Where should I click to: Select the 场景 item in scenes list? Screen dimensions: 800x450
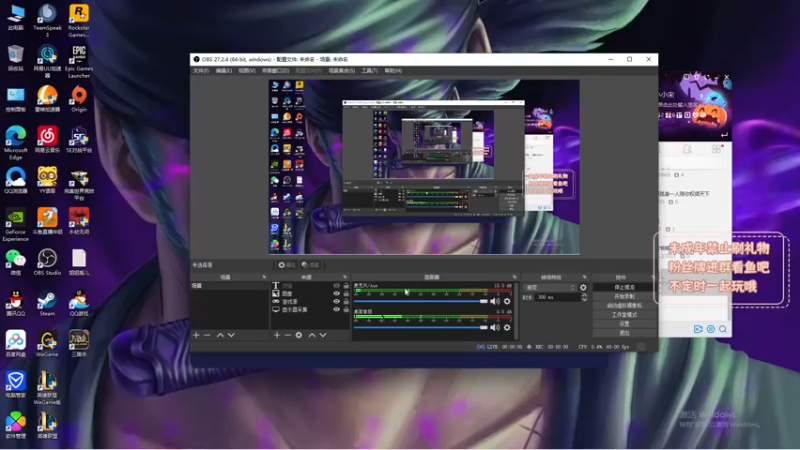click(229, 286)
